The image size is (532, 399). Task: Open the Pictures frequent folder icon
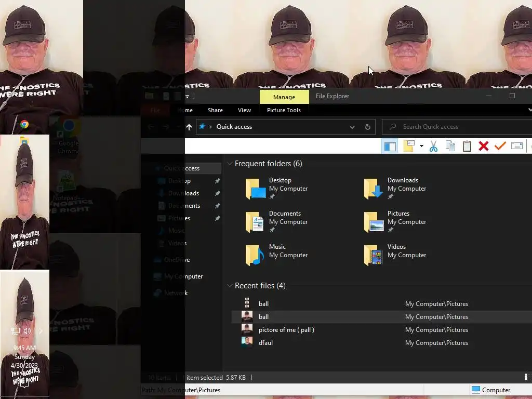pyautogui.click(x=374, y=221)
